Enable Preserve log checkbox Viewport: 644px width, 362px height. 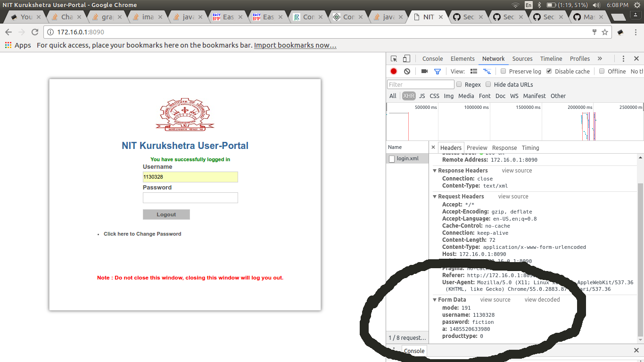(x=504, y=71)
